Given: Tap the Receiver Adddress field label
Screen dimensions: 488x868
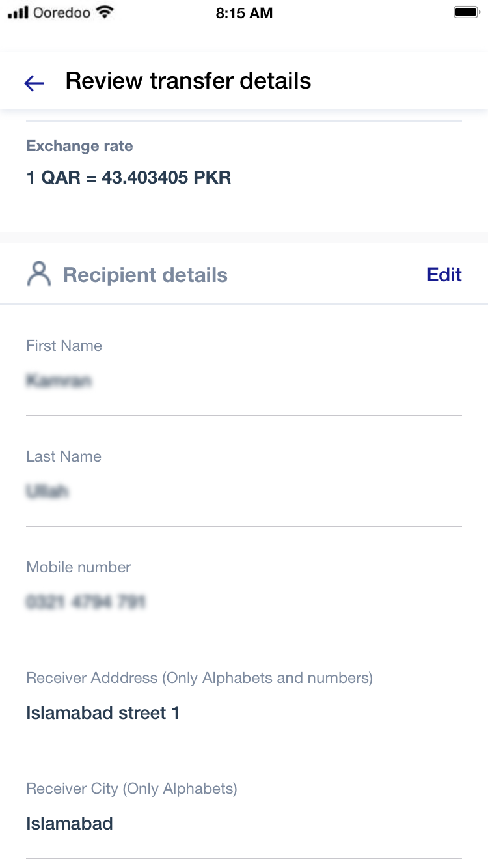Looking at the screenshot, I should click(199, 678).
